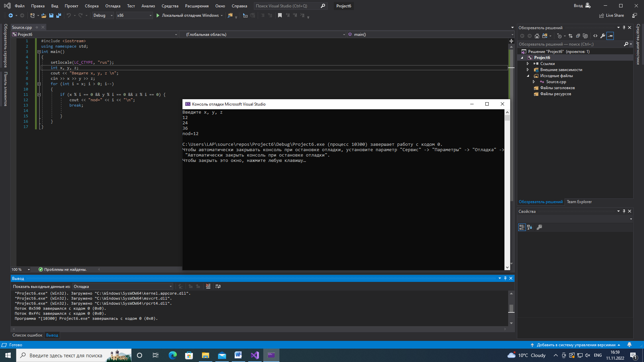644x362 pixels.
Task: Collapse the main() function fold marker
Action: coord(39,52)
